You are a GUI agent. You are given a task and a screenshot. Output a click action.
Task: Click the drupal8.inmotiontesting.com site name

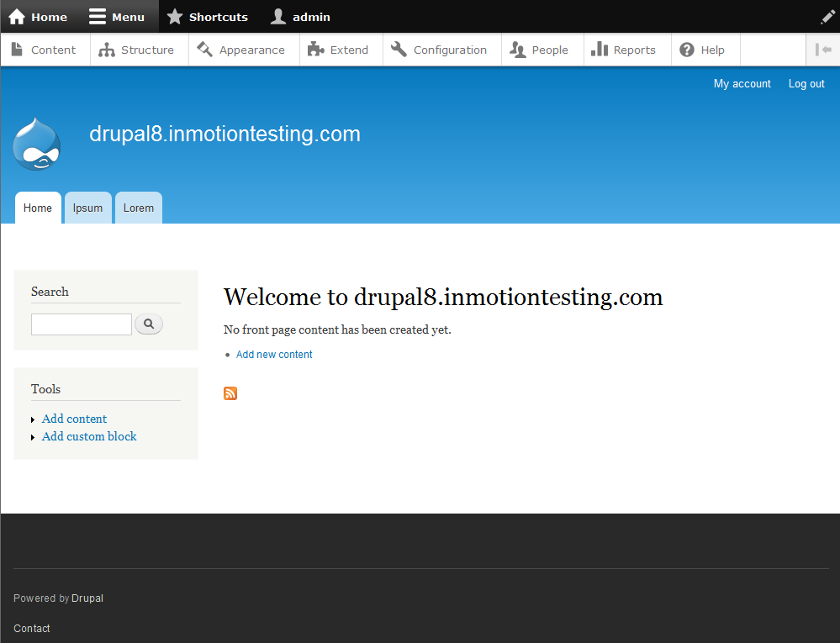point(225,134)
